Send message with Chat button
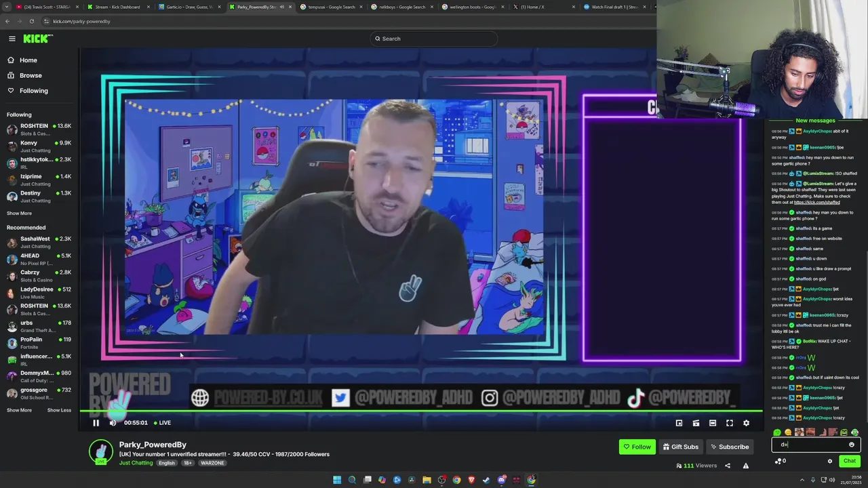Viewport: 868px width, 488px height. 850,461
